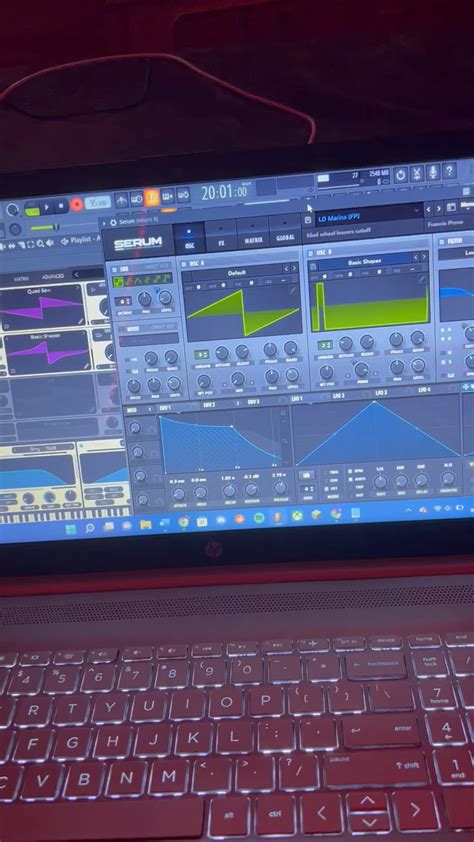Viewport: 474px width, 842px height.
Task: Click envelope RELEASE knob
Action: click(280, 487)
